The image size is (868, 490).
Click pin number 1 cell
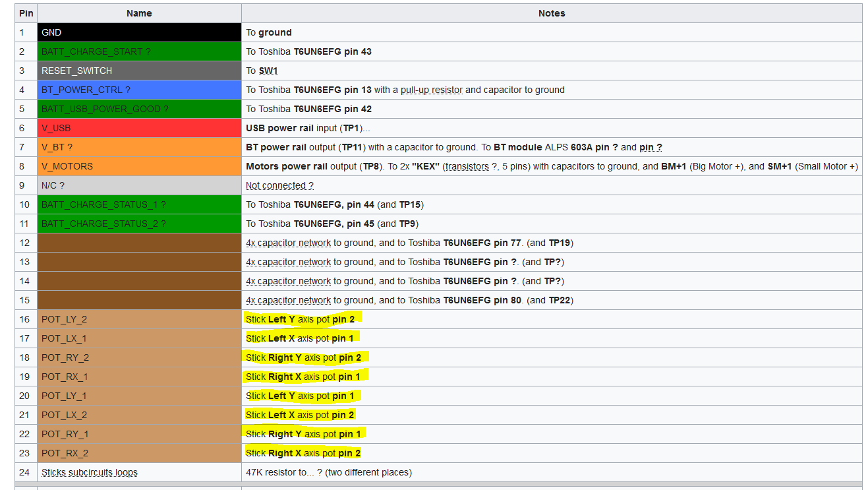[x=26, y=32]
